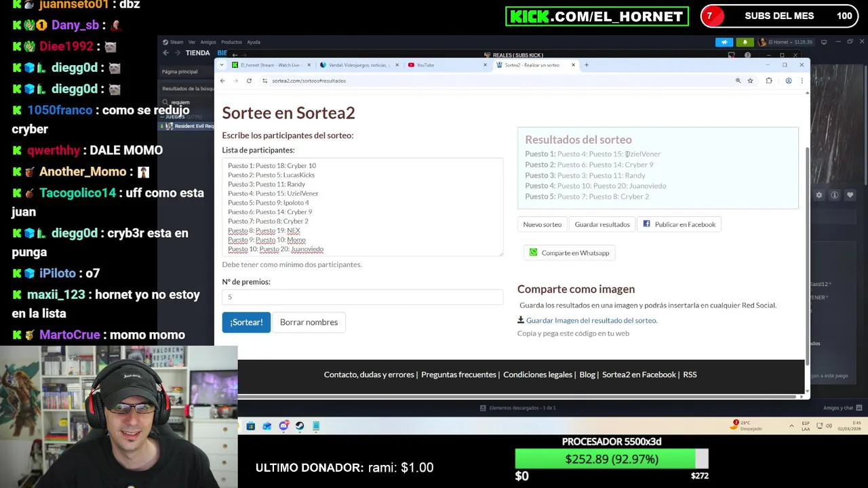
Task: Close the El_hornet Stream tab
Action: pos(309,65)
